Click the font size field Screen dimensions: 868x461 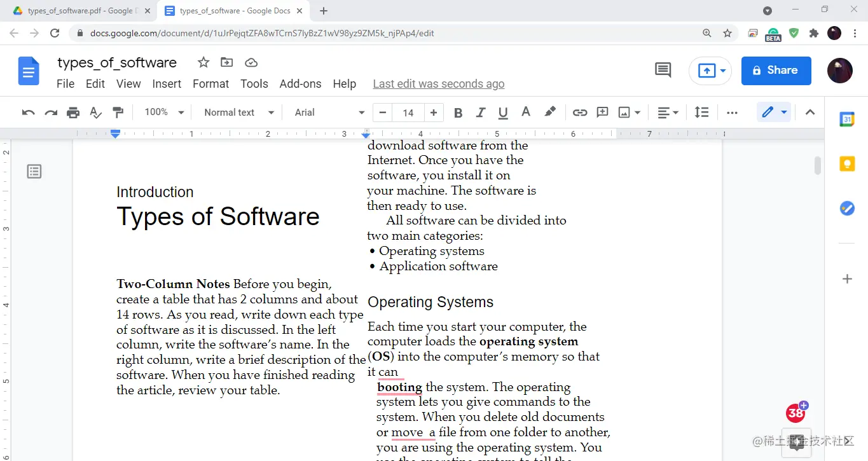(x=408, y=113)
